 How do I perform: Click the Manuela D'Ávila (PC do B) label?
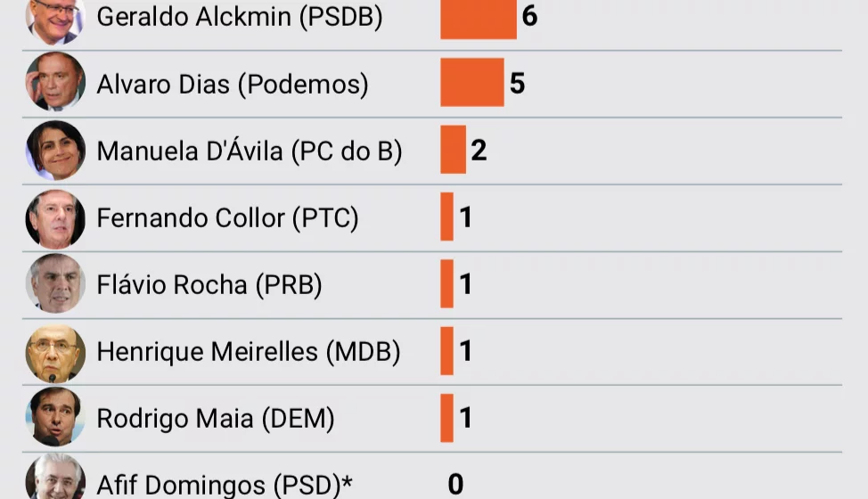(250, 151)
